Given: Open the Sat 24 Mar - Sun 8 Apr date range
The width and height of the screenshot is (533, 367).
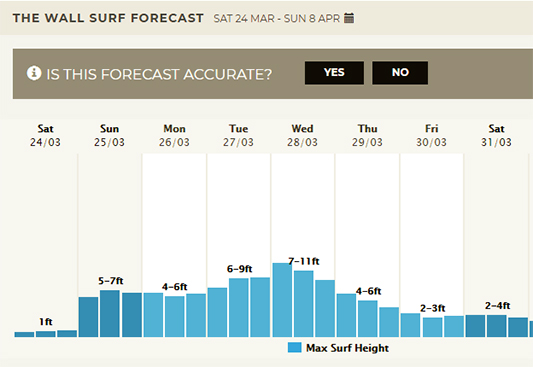Looking at the screenshot, I should [x=277, y=18].
